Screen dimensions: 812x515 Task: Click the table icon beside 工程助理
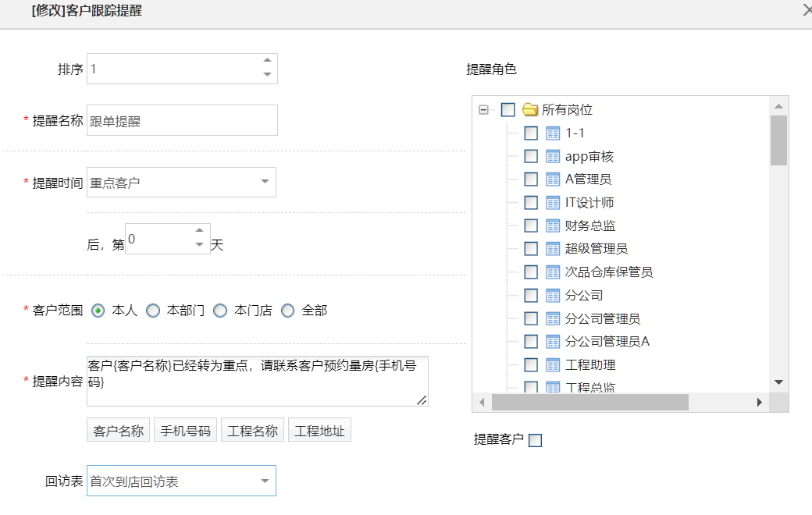tap(554, 365)
